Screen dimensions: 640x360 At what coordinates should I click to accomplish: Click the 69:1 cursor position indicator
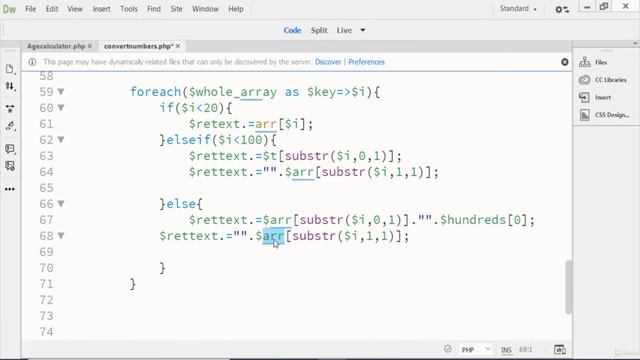[526, 350]
